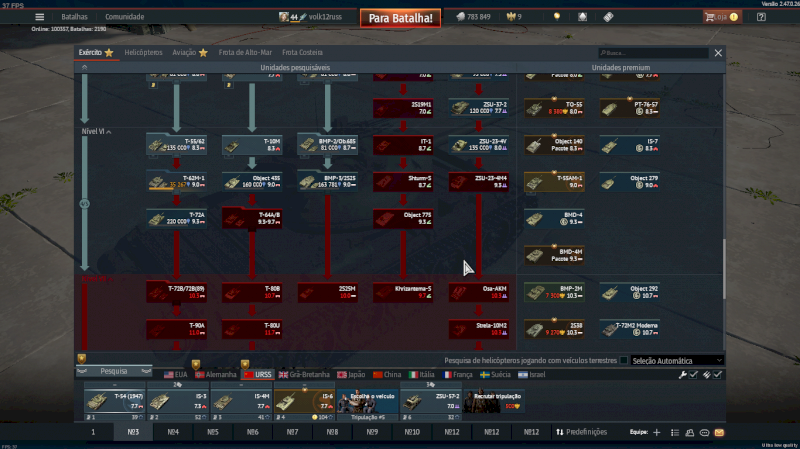800x449 pixels.
Task: Toggle the rightmost checkmark in crew bar
Action: [717, 375]
